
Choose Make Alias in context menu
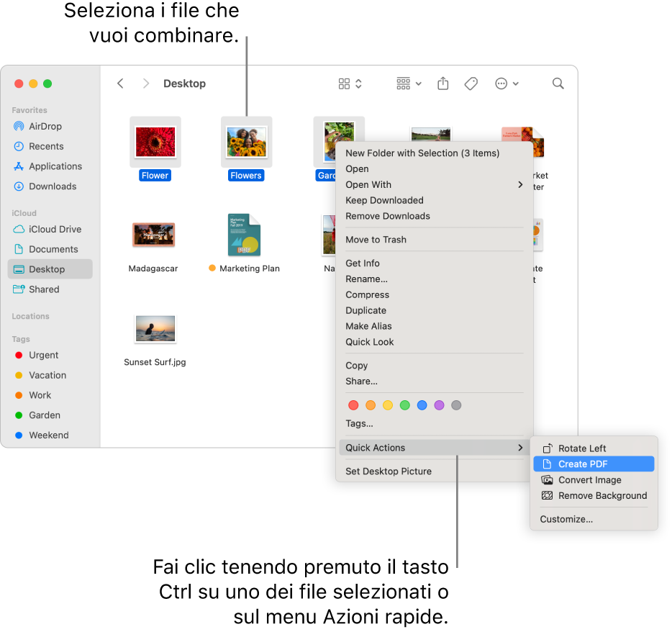click(x=434, y=326)
